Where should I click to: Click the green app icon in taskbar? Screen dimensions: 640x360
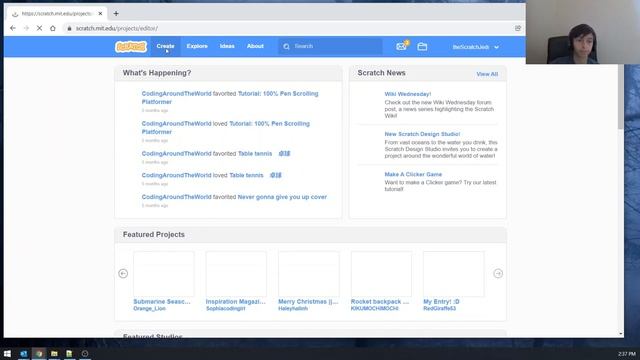click(x=69, y=353)
